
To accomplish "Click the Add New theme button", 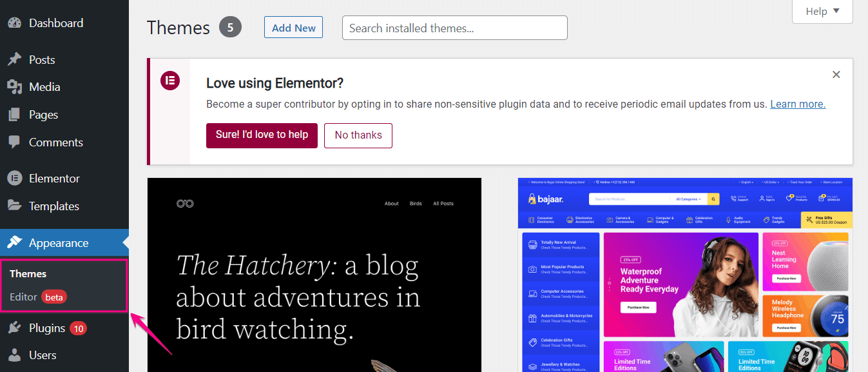I will click(293, 28).
